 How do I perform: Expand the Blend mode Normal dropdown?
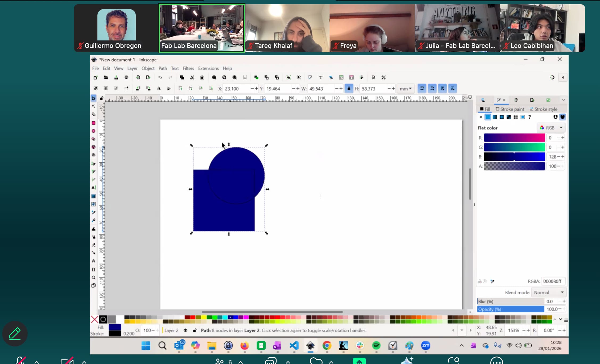[549, 292]
